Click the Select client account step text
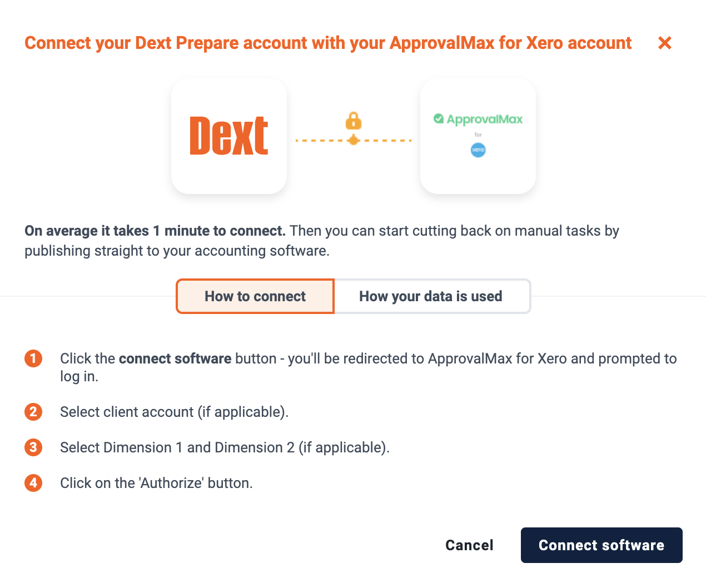 coord(175,412)
